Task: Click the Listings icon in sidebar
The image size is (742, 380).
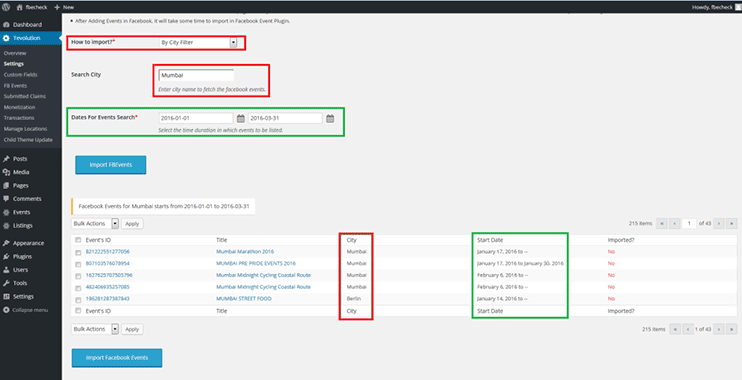Action: coord(6,226)
